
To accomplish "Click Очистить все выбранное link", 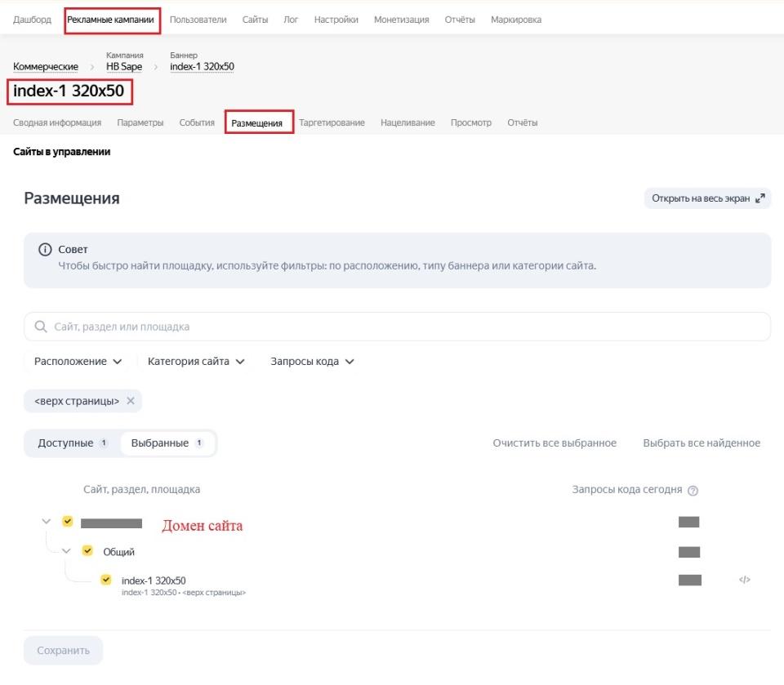I will 555,443.
